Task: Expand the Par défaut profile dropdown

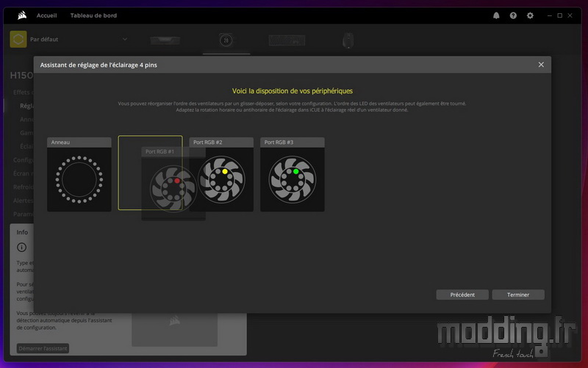Action: [x=125, y=39]
